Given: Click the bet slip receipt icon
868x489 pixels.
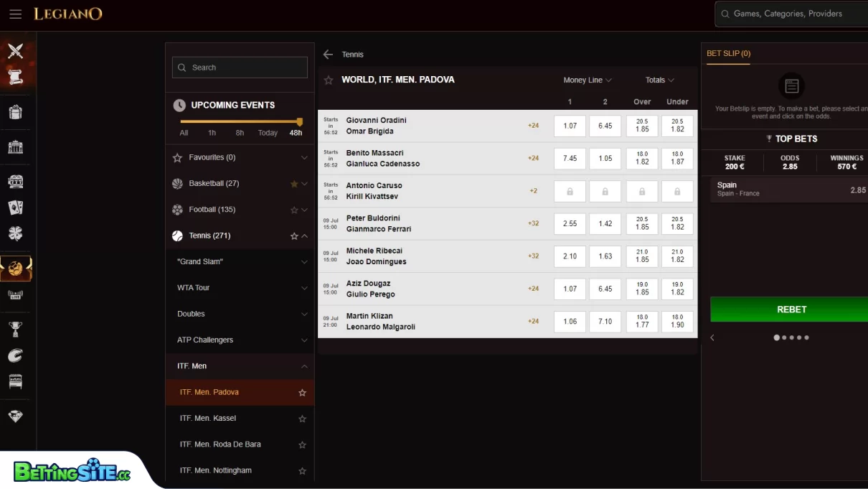Looking at the screenshot, I should coord(791,86).
